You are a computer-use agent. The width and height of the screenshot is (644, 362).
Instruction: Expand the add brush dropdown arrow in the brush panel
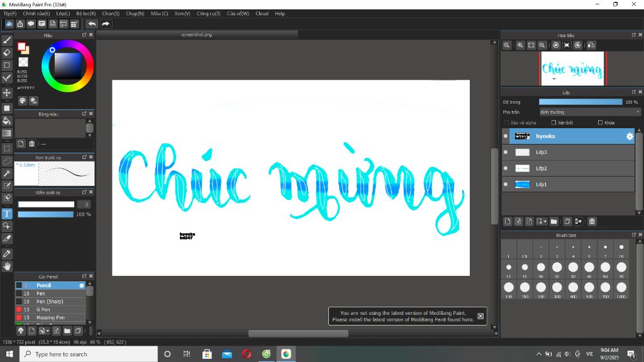[48, 331]
